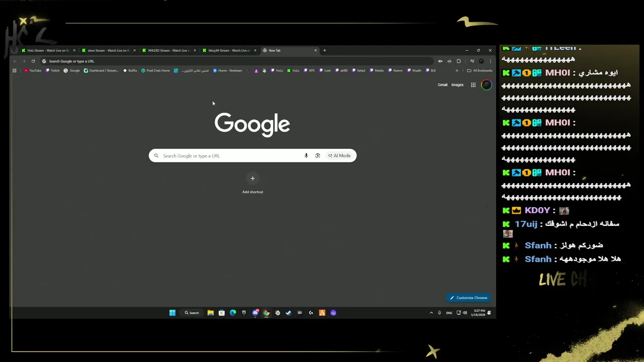Start voice search with microphone
This screenshot has height=362, width=644.
306,156
